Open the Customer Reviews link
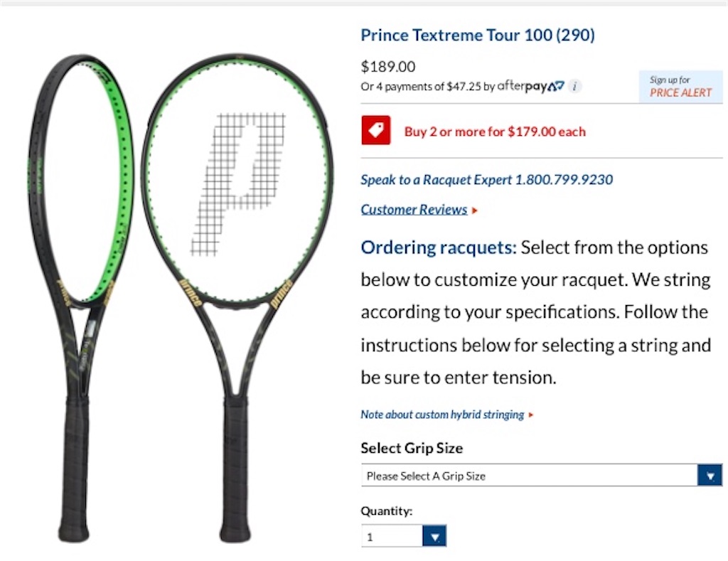 [x=414, y=210]
